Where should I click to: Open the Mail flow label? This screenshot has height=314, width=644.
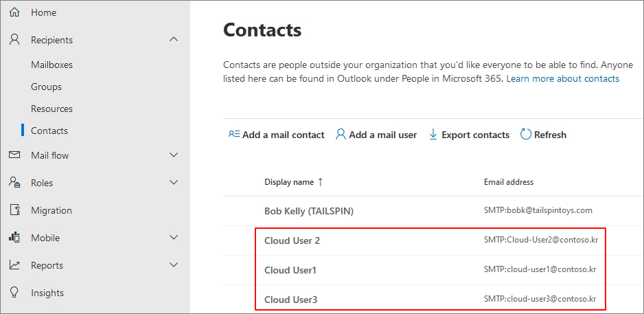click(49, 155)
